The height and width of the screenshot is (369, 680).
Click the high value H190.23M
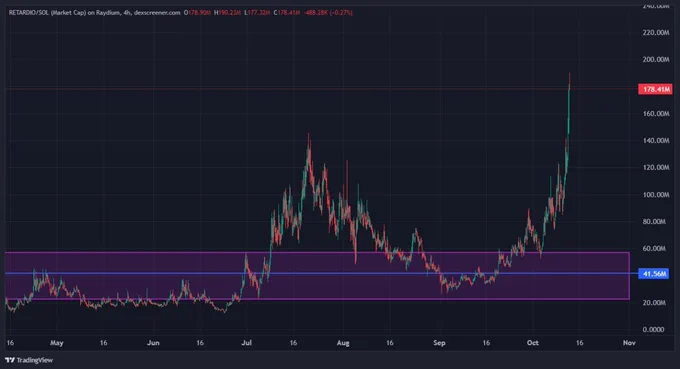pyautogui.click(x=227, y=13)
